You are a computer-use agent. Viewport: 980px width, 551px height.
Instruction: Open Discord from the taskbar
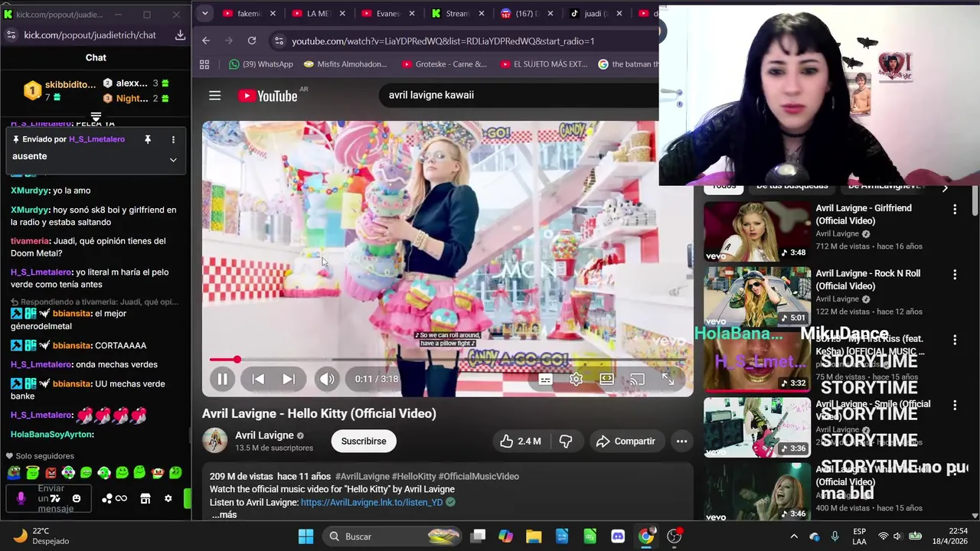pyautogui.click(x=618, y=536)
